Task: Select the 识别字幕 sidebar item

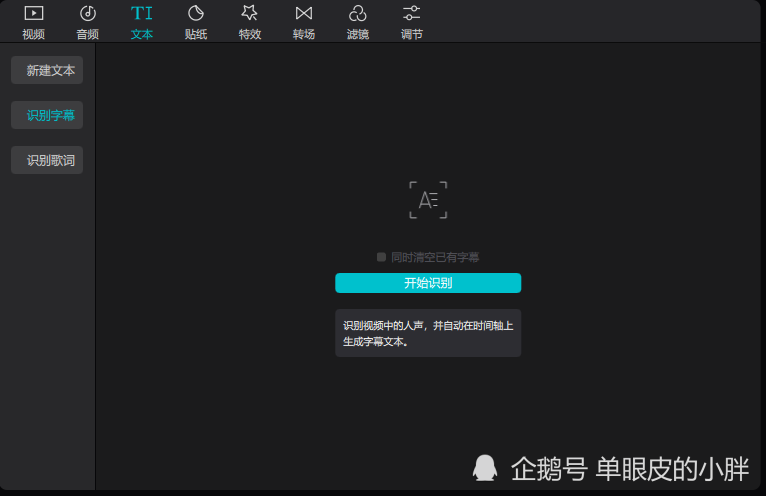Action: click(47, 115)
